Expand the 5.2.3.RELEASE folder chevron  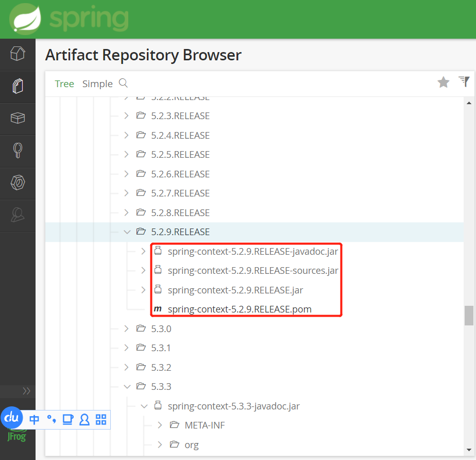pos(127,116)
